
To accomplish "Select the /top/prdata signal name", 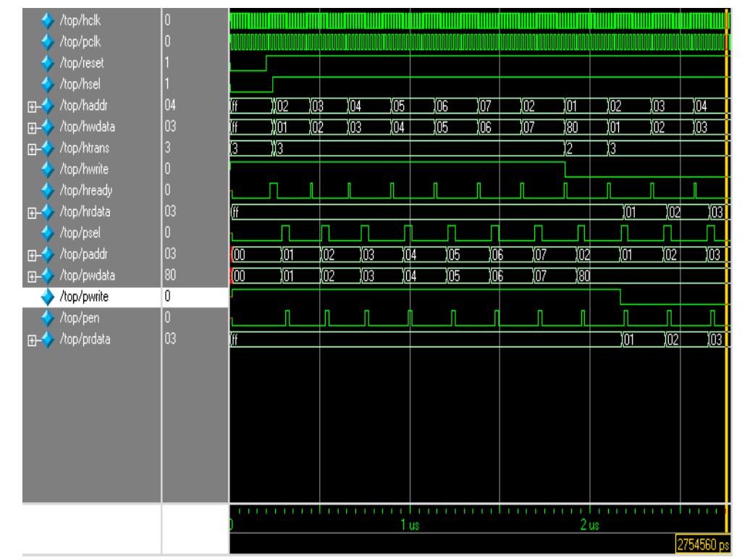I will coord(85,339).
